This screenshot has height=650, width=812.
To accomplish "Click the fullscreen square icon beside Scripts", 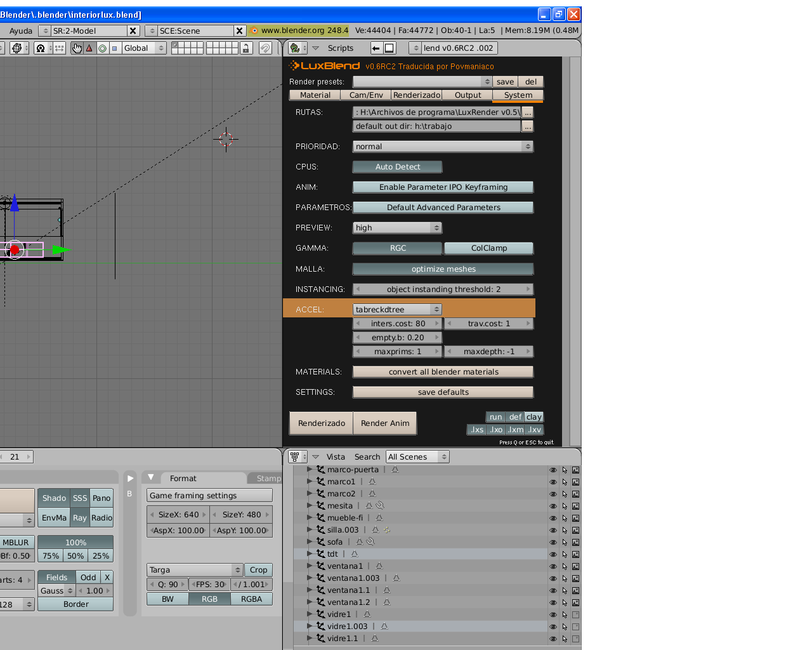I will pos(390,48).
